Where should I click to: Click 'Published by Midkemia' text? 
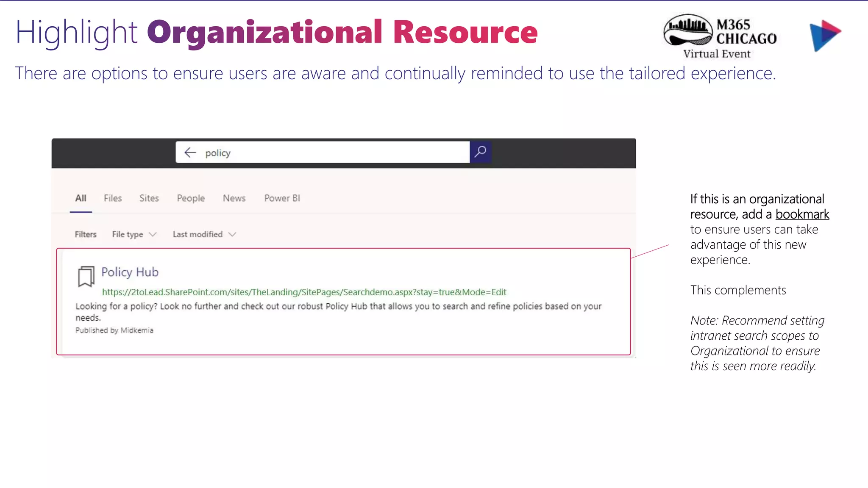pyautogui.click(x=114, y=330)
